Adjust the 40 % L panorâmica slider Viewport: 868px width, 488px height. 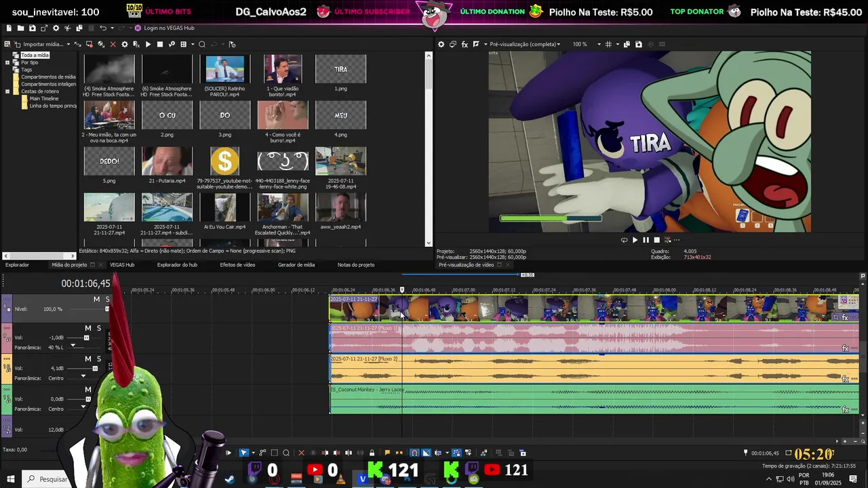coord(73,345)
